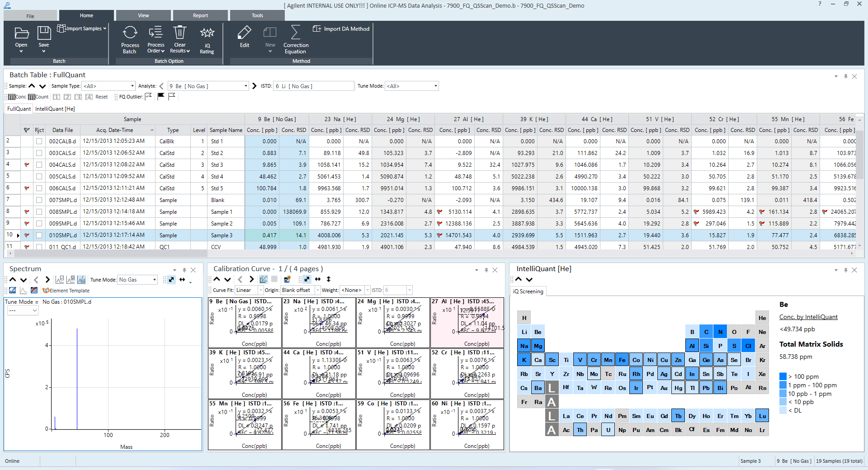
Task: Open the iQ Rating stars tool
Action: (207, 33)
